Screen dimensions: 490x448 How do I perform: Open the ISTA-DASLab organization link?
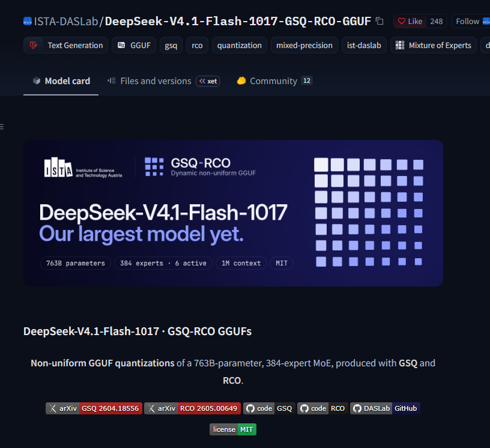[66, 21]
